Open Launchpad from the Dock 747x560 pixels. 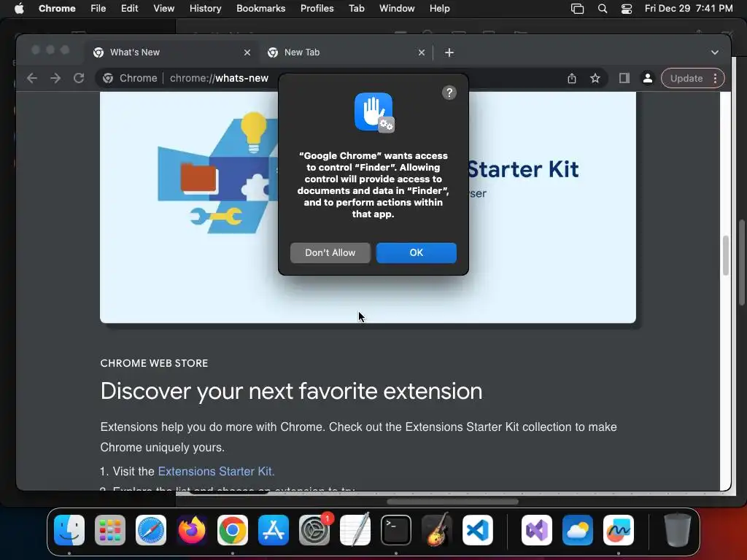(x=110, y=530)
